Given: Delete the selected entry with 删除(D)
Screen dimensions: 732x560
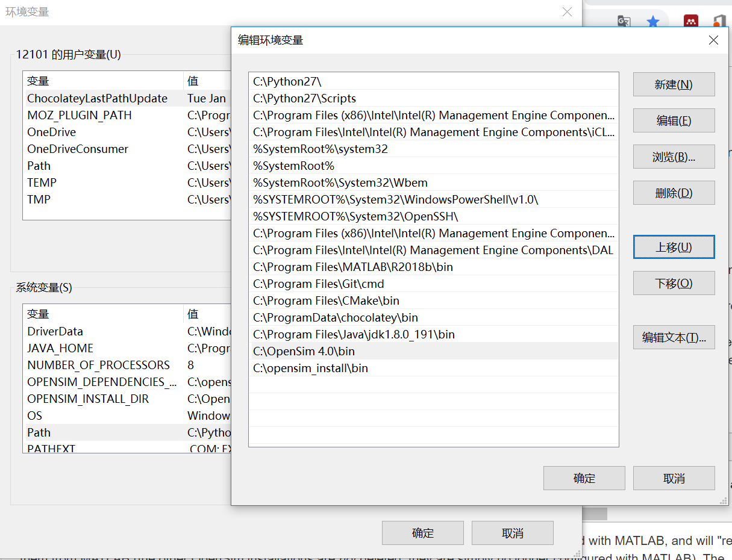Looking at the screenshot, I should click(674, 193).
